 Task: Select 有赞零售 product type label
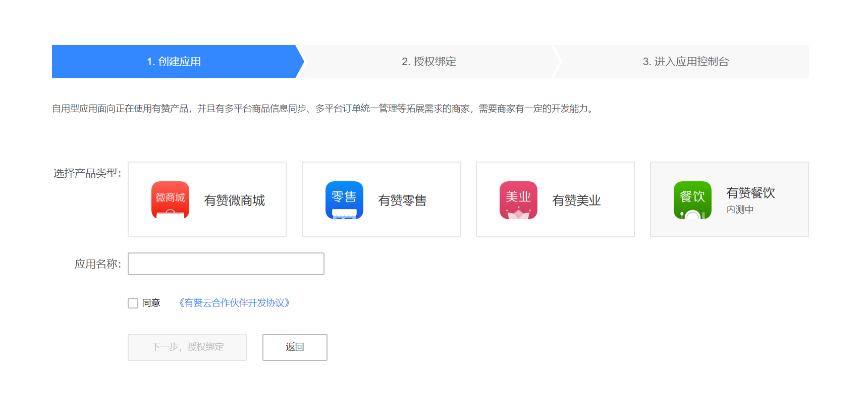(402, 200)
